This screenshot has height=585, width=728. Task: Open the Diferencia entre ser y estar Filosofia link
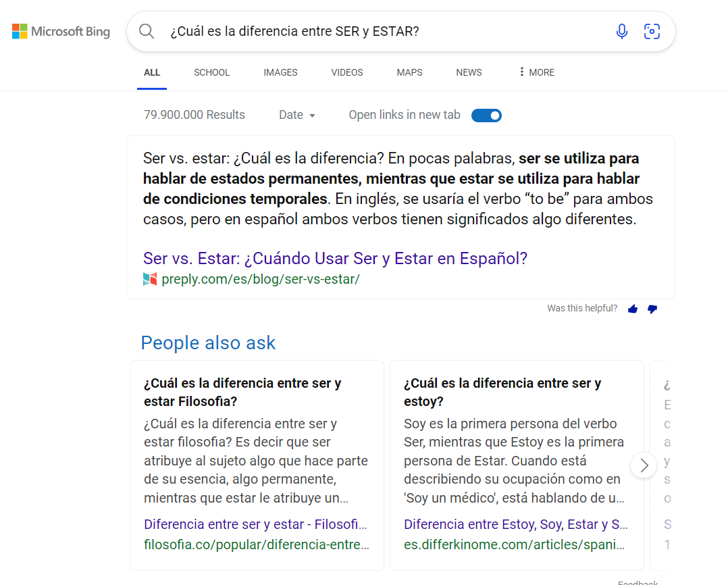pos(257,524)
